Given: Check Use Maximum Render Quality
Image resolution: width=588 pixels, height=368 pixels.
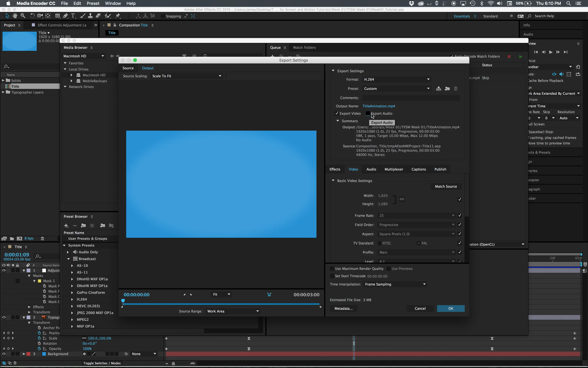Looking at the screenshot, I should coord(332,269).
